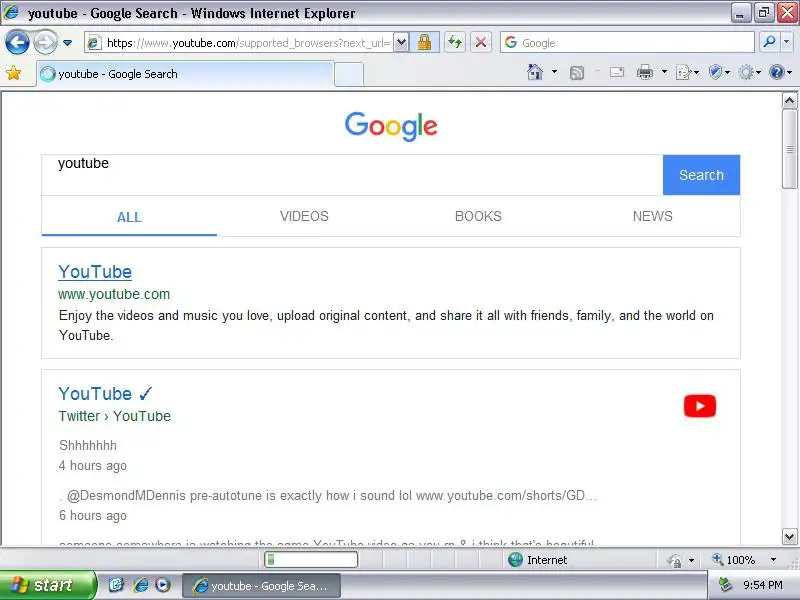The image size is (800, 600).
Task: Launch Windows Media Player from quick launch
Action: coord(163,585)
